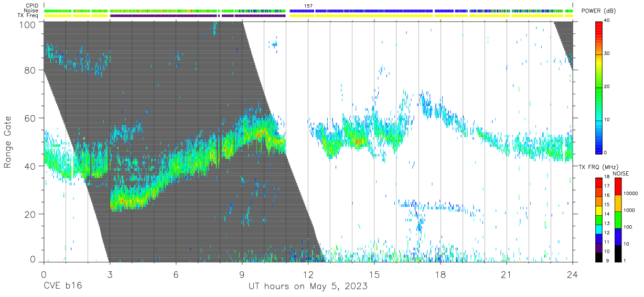644x297 pixels.
Task: Click the blue swatch in the noise legend
Action: click(618, 236)
